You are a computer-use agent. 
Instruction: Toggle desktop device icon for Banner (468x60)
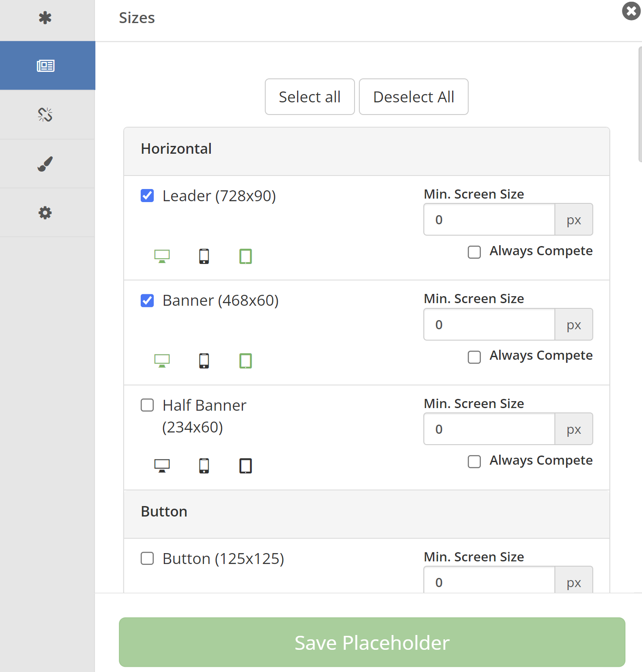tap(162, 361)
